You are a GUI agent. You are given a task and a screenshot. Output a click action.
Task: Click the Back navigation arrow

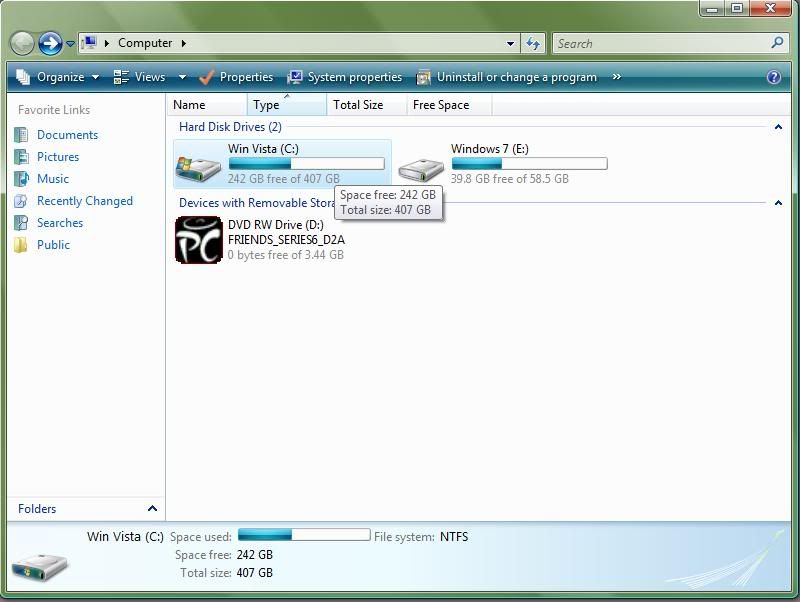[x=22, y=43]
